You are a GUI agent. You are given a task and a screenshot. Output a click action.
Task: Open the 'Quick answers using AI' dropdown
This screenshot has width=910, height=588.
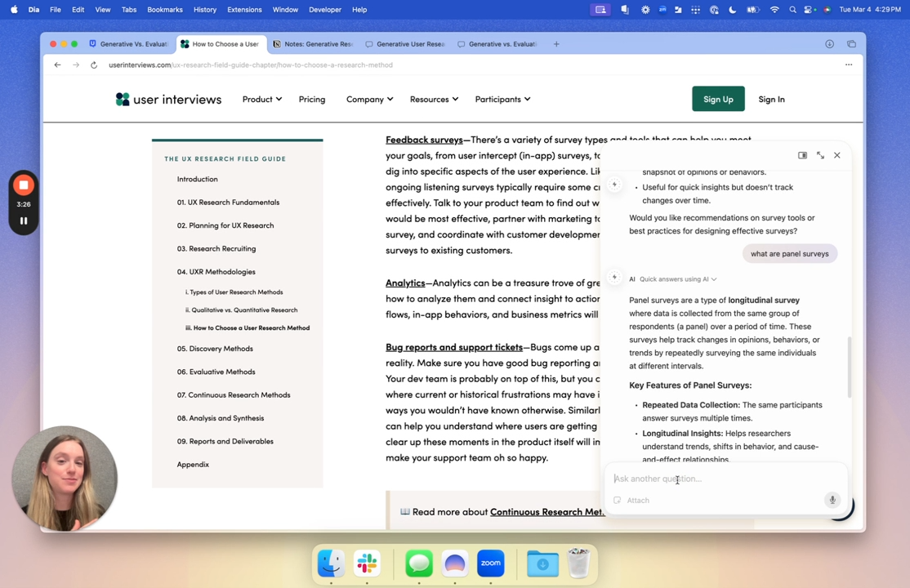click(678, 279)
